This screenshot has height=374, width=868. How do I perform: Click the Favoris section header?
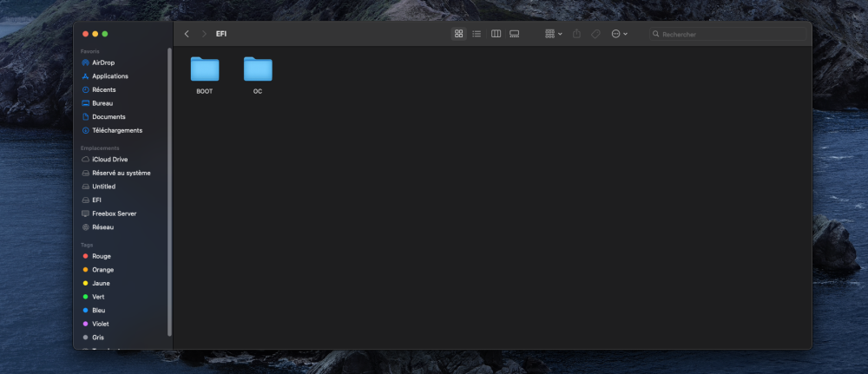click(x=89, y=51)
